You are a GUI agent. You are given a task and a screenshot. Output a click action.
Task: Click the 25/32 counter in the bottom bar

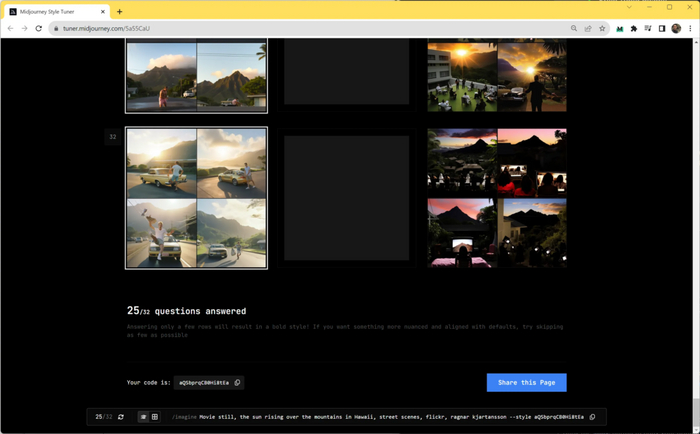[x=104, y=417]
